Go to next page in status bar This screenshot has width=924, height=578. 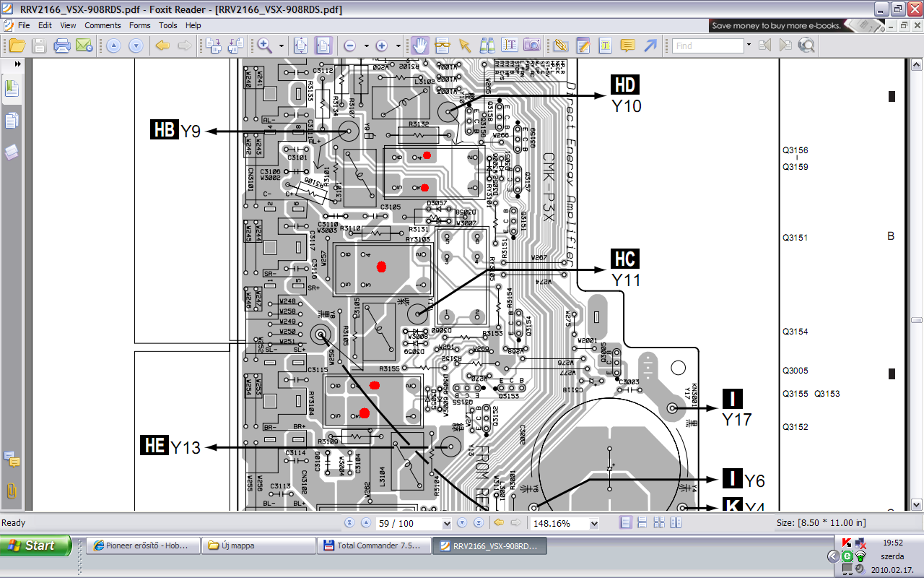[462, 523]
